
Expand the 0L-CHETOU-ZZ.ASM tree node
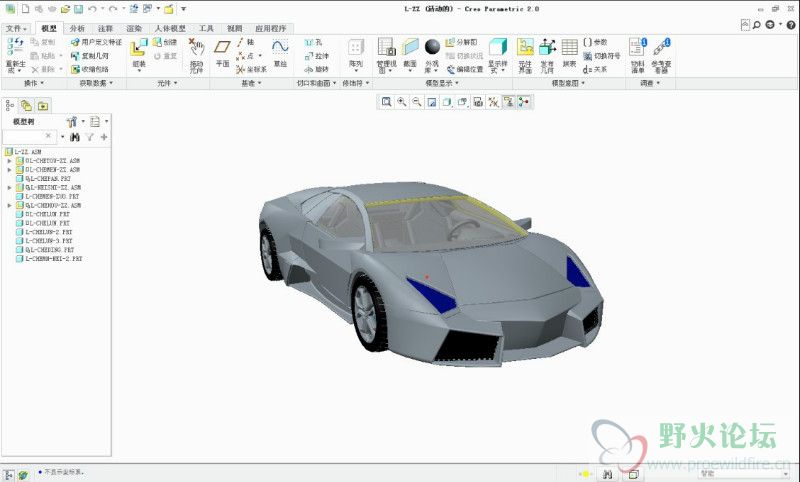9,161
